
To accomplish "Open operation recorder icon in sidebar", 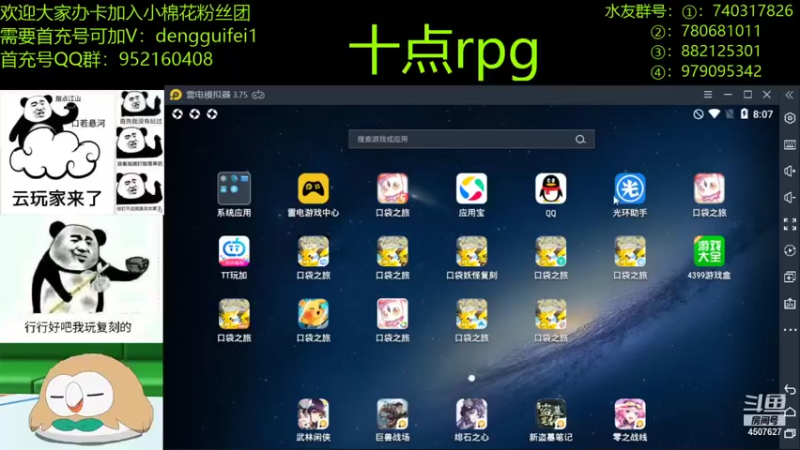I will pyautogui.click(x=790, y=251).
